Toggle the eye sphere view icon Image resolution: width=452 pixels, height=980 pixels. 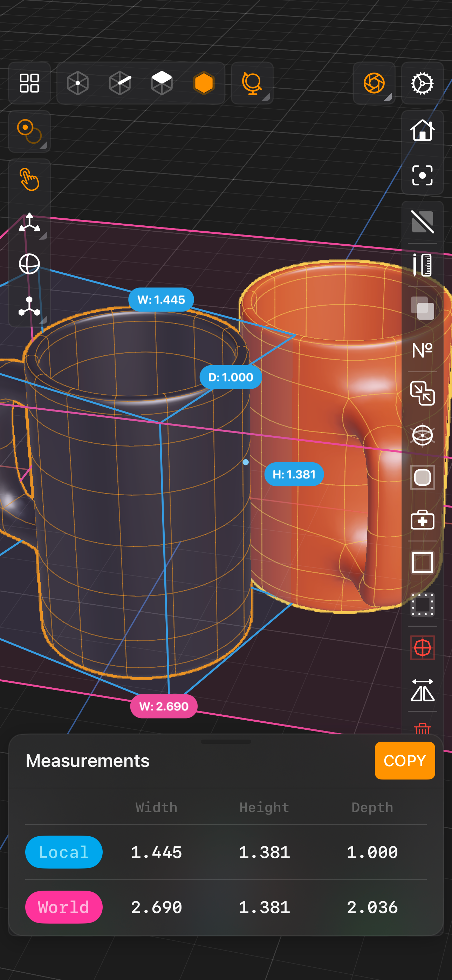422,435
